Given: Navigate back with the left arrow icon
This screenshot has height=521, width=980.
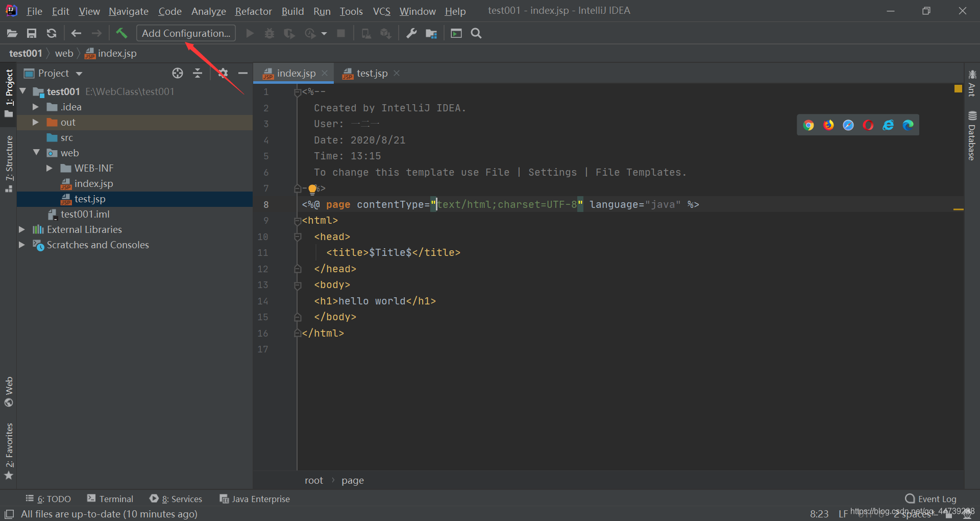Looking at the screenshot, I should [76, 33].
